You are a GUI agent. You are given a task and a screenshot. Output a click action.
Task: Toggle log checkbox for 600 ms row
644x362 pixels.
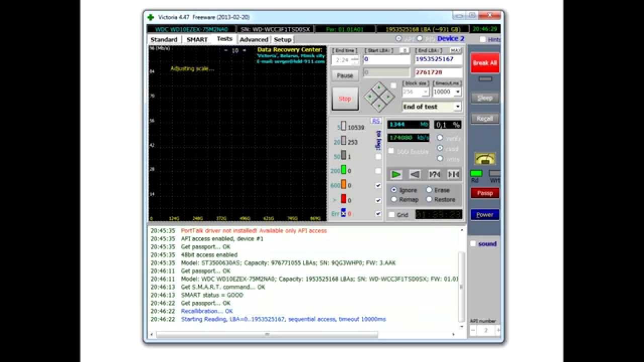click(x=378, y=186)
